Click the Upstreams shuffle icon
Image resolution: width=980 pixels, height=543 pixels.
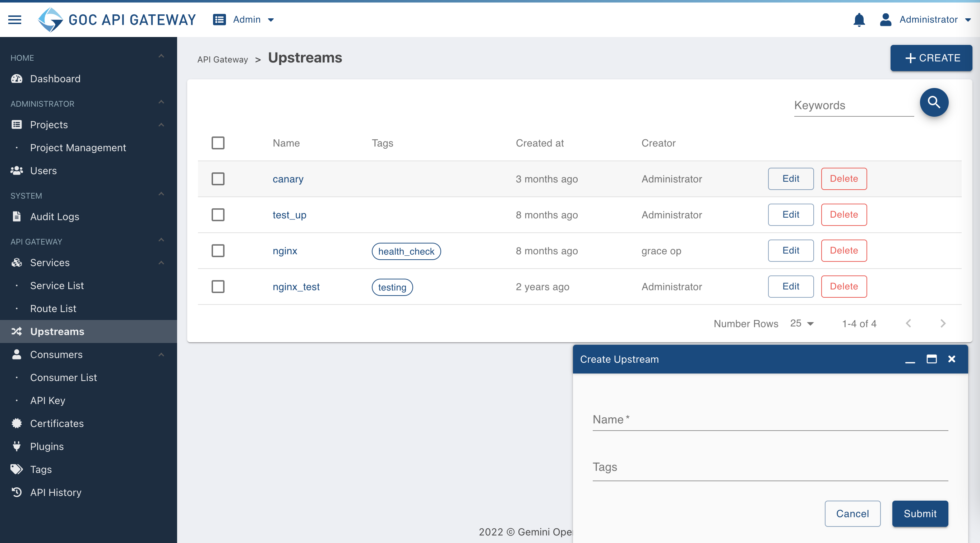click(x=17, y=331)
